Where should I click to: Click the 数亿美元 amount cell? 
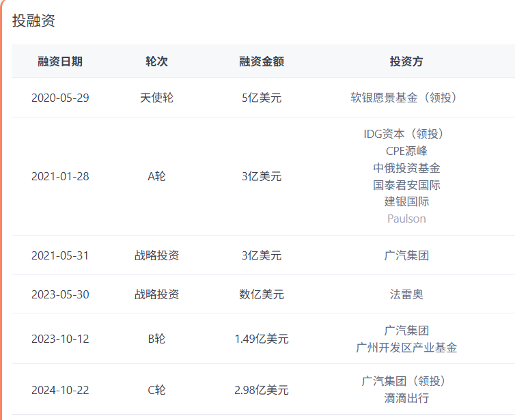(x=262, y=294)
